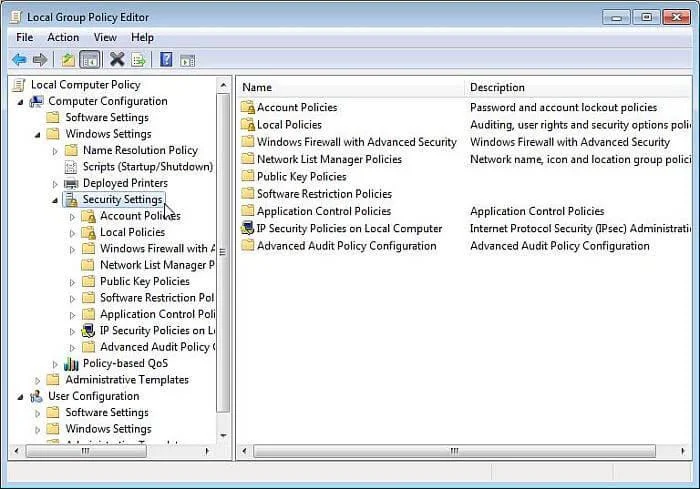Screen dimensions: 700x489
Task: Open the View menu
Action: pyautogui.click(x=105, y=38)
